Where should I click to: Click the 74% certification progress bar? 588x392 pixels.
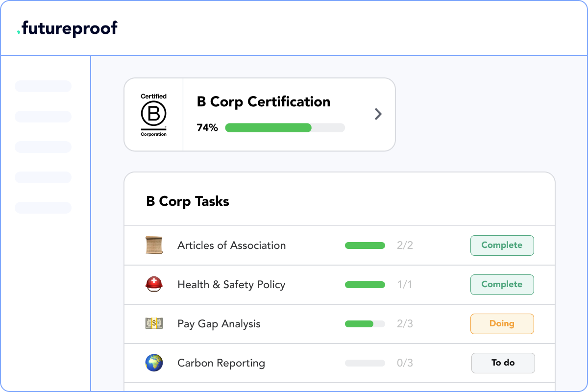coord(285,128)
